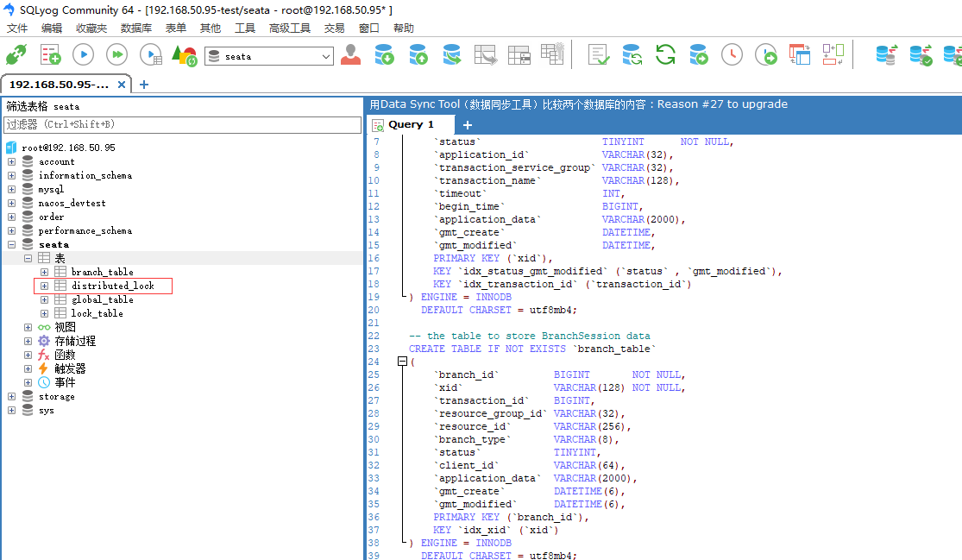This screenshot has width=962, height=560.
Task: Open the red and blue windows icon
Action: (x=800, y=54)
